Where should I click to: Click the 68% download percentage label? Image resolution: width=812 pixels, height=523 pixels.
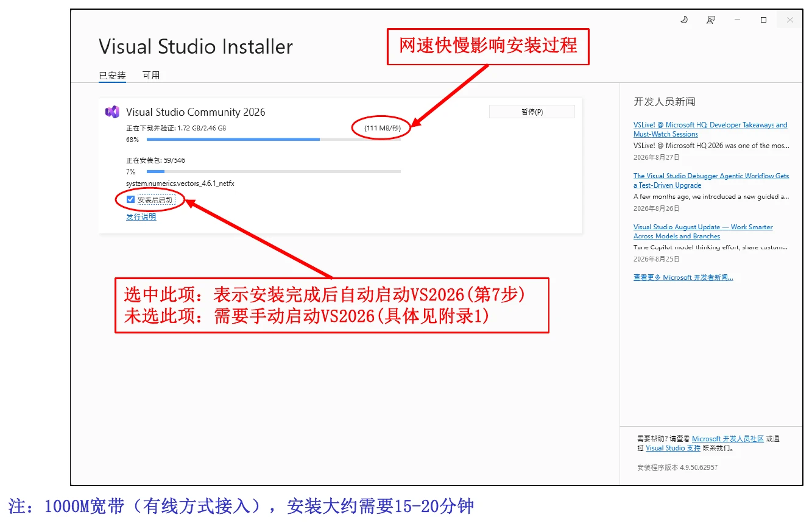pos(132,140)
